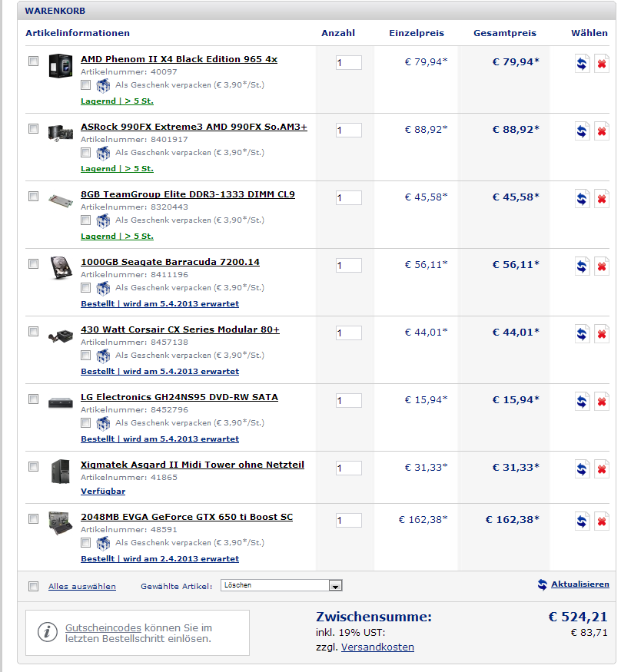Click gift box icon under EVGA GeForce GTX

pos(103,544)
